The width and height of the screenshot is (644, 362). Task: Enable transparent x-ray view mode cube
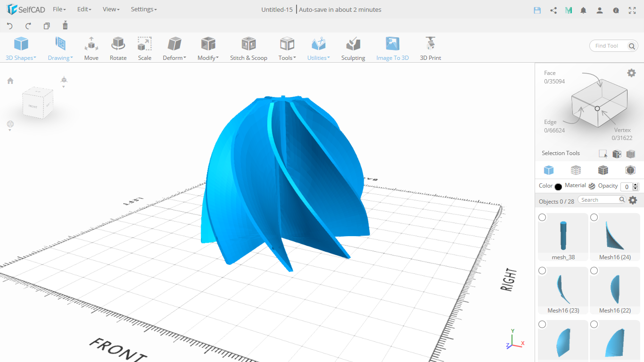tap(630, 170)
